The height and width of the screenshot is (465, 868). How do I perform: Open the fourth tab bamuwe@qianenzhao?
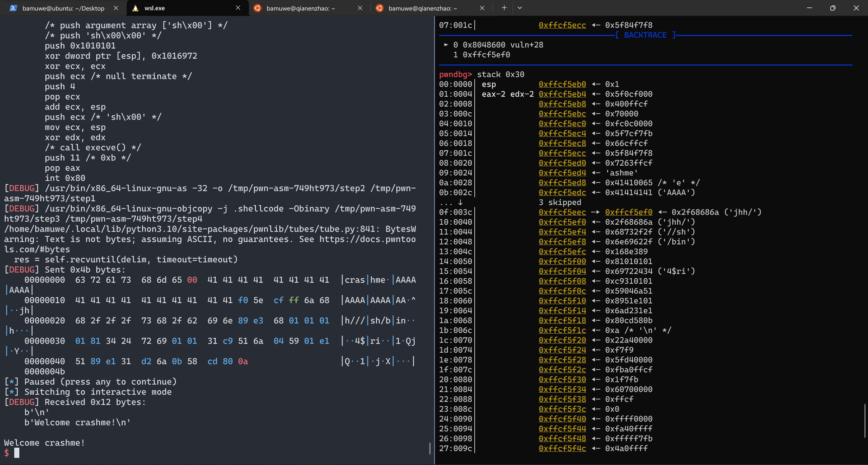coord(432,8)
